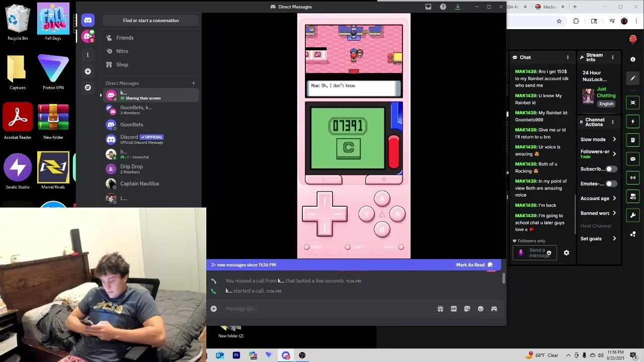Screen dimensions: 644x362
Task: Open Shop page in Discord
Action: click(x=151, y=64)
